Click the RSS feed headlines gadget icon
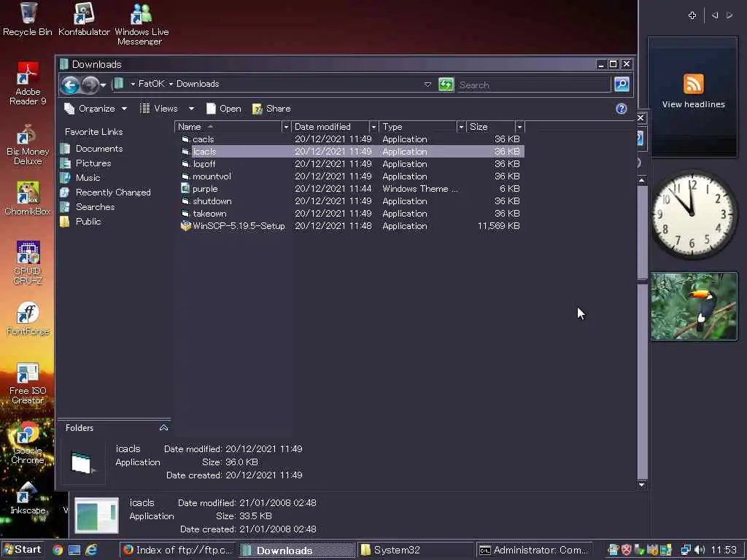The image size is (747, 560). [x=693, y=84]
